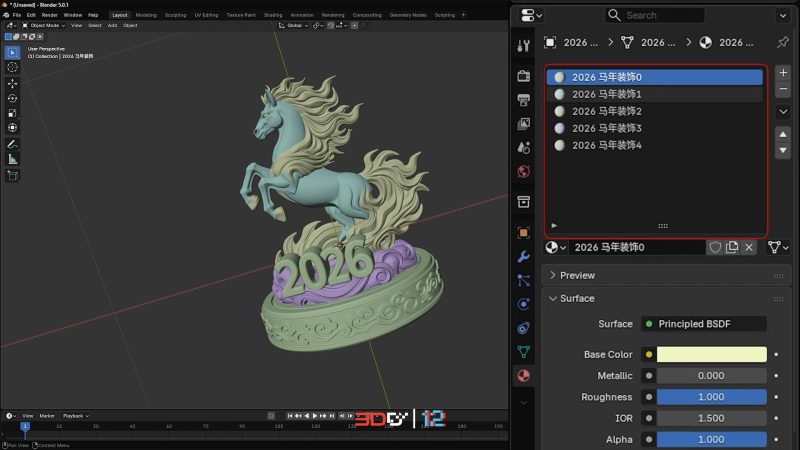This screenshot has height=450, width=800.
Task: Expand the Preview panel
Action: [577, 275]
